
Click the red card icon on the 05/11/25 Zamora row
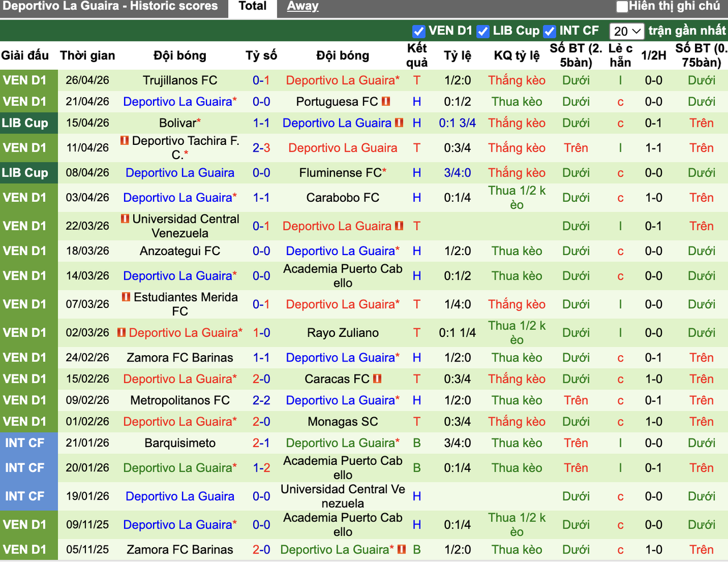[x=402, y=549]
